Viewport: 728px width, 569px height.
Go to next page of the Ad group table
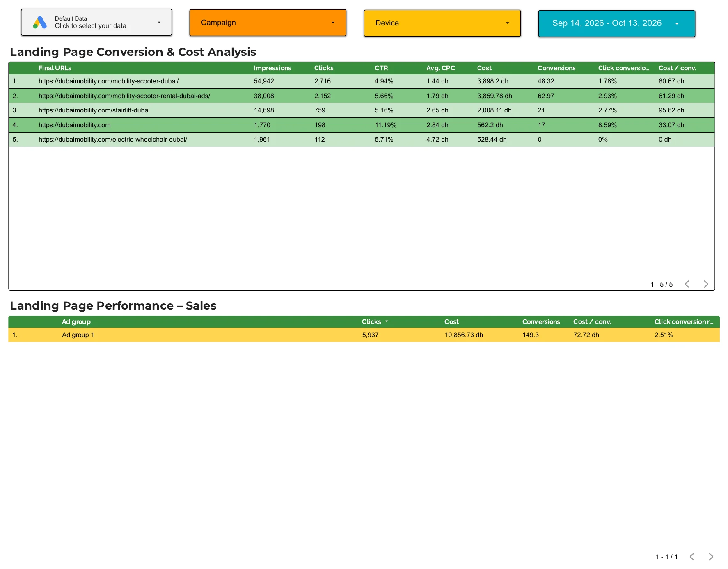point(711,557)
